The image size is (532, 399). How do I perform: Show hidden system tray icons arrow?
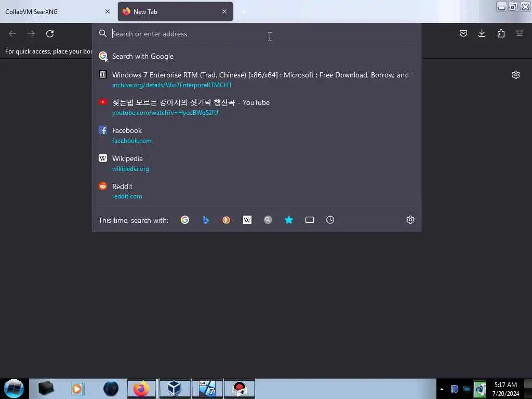coord(442,389)
